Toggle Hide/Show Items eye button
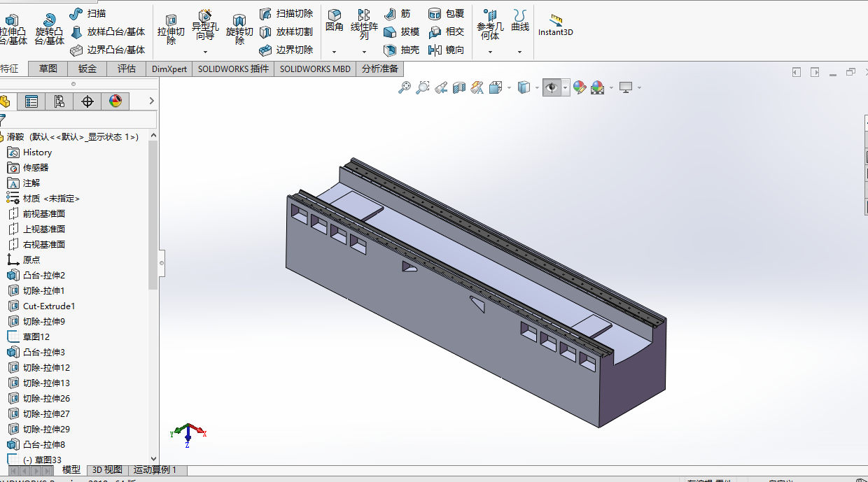868x482 pixels. (x=552, y=87)
